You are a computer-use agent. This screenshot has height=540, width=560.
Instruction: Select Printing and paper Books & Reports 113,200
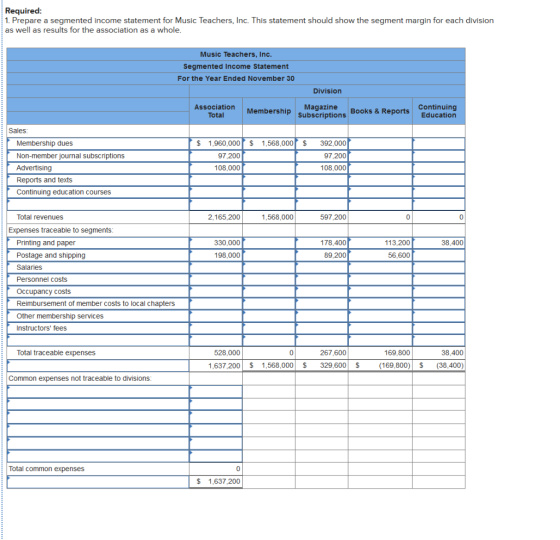[x=380, y=243]
